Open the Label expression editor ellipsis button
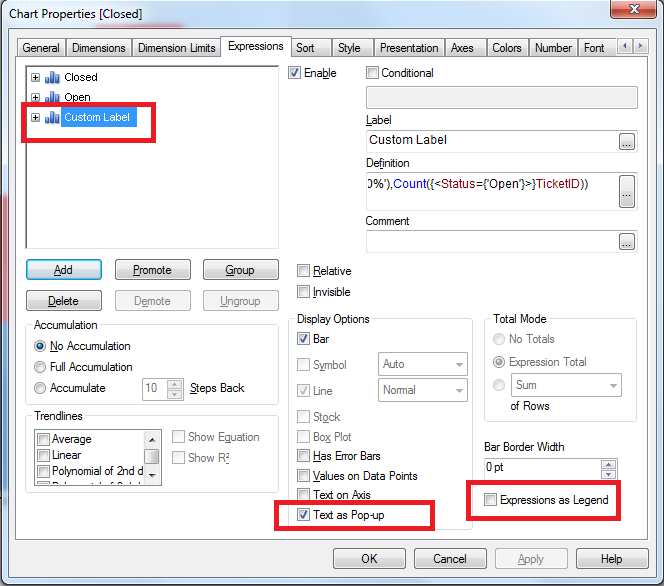 point(627,141)
